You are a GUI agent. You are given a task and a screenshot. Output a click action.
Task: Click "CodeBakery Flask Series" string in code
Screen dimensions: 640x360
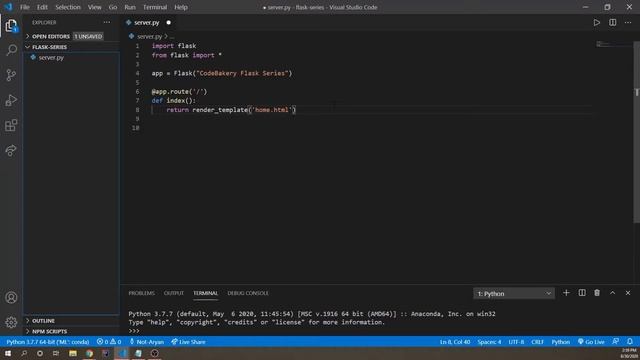point(242,73)
